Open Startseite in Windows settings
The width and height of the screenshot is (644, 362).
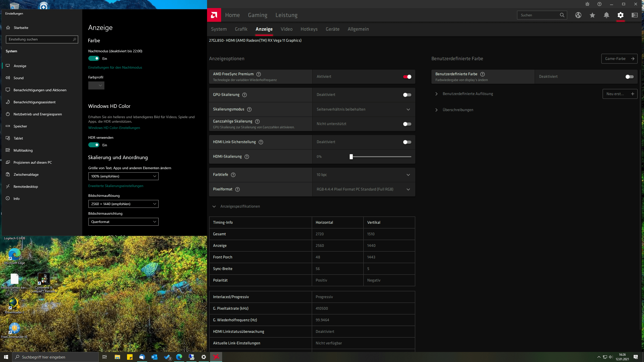coord(42,28)
